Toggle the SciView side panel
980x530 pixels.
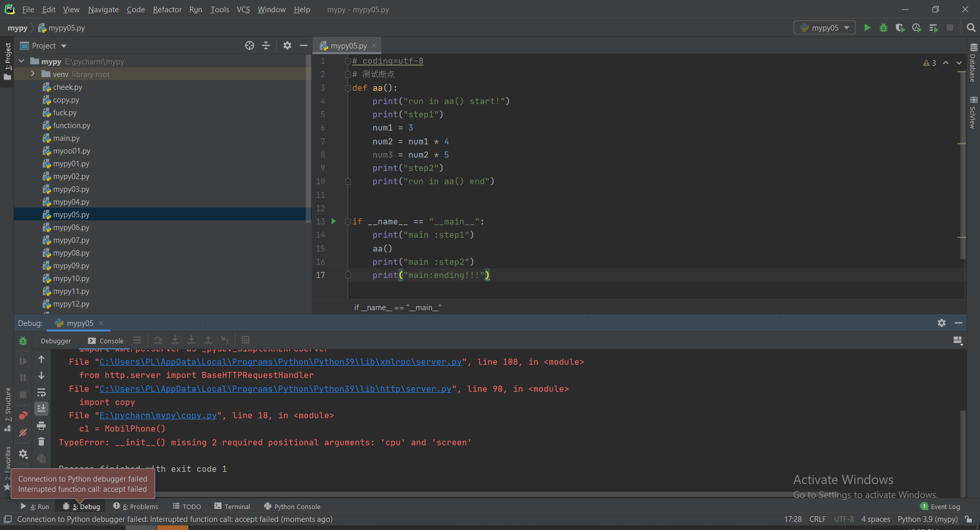(x=973, y=113)
